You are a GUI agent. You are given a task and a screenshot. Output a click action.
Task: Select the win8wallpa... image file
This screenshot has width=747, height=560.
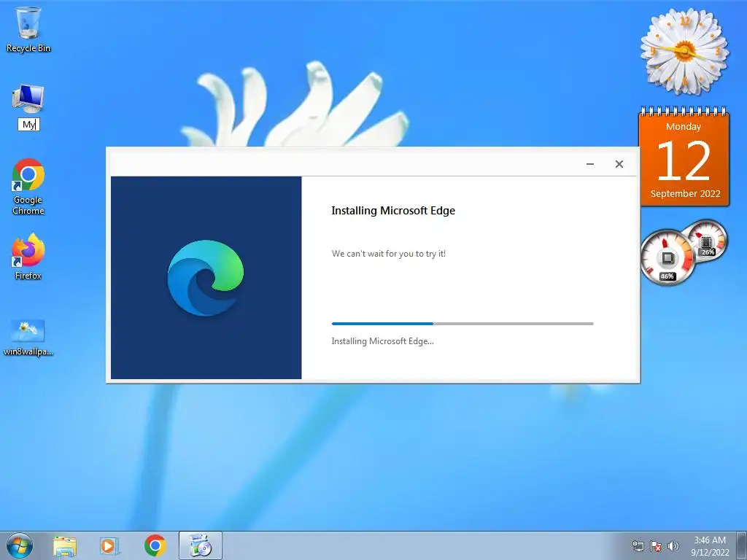[x=28, y=338]
